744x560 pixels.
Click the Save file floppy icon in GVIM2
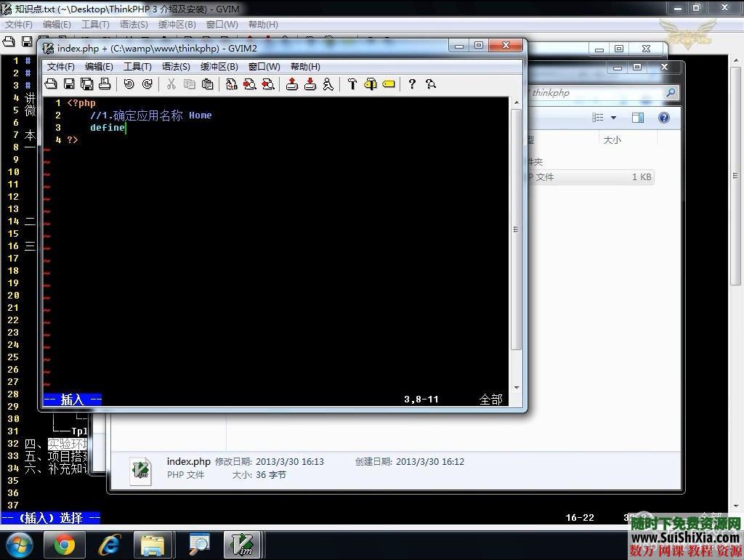pos(69,84)
